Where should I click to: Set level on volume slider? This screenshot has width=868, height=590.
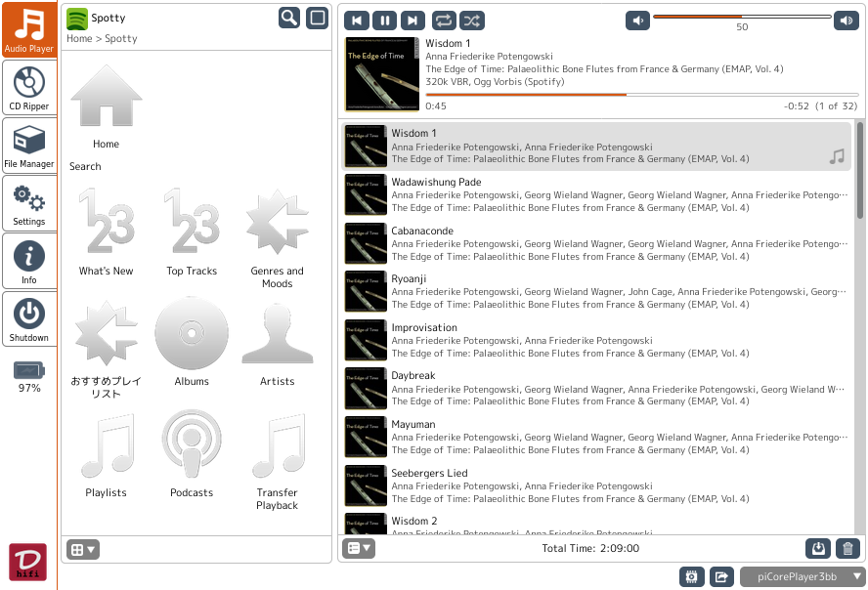coord(742,17)
